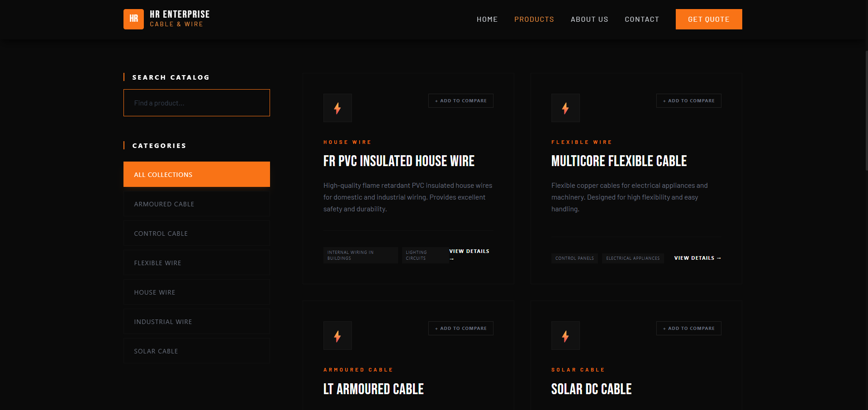Viewport: 868px width, 410px height.
Task: Open the Contact menu item
Action: click(x=641, y=19)
